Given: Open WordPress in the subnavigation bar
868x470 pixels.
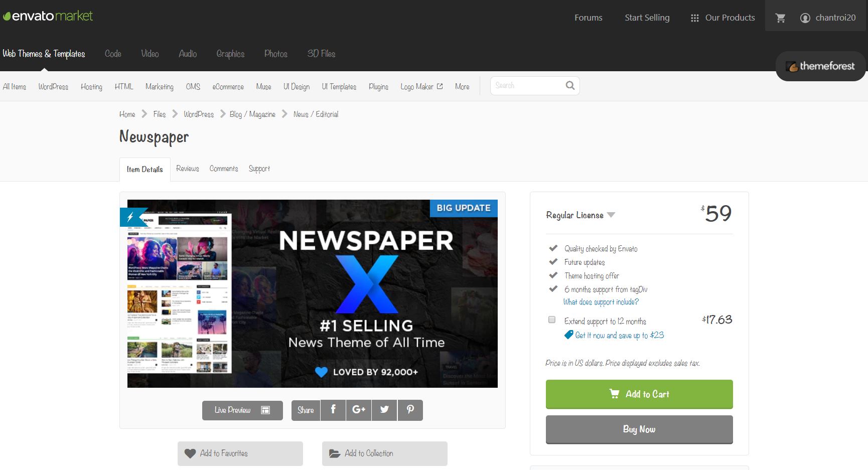Looking at the screenshot, I should point(53,86).
